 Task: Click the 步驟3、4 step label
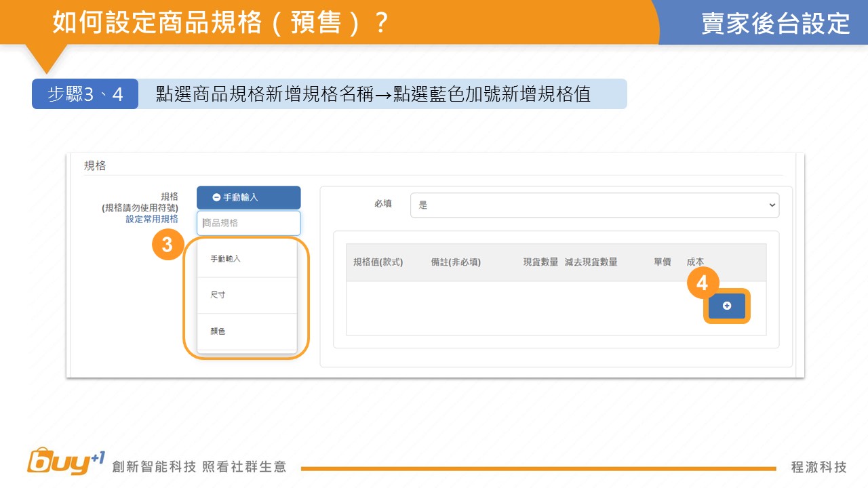pyautogui.click(x=85, y=94)
